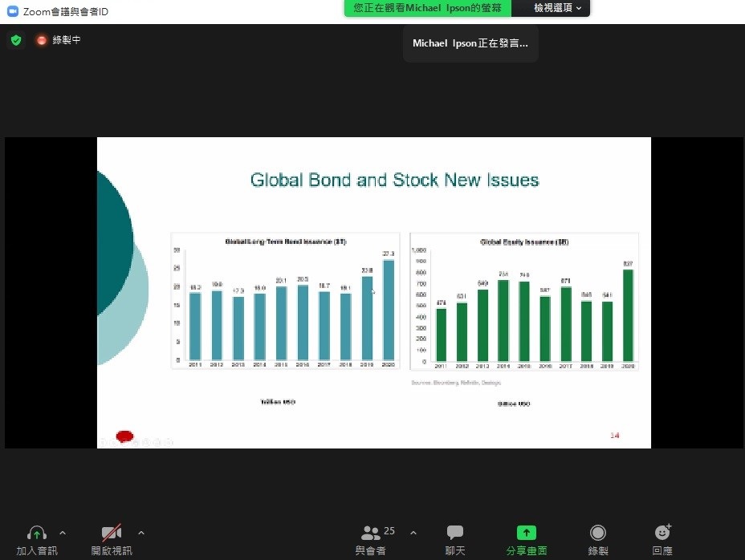Click the Global Long-Term Bond Issuance chart
Viewport: 745px width, 560px height.
(x=285, y=301)
